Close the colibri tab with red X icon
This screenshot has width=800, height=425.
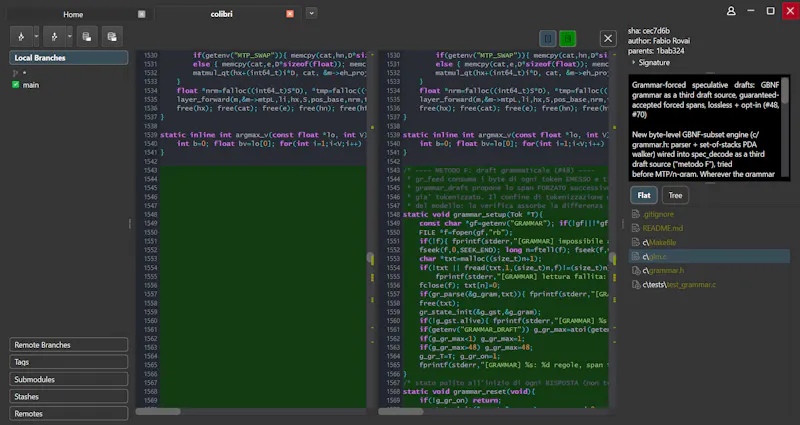[290, 14]
